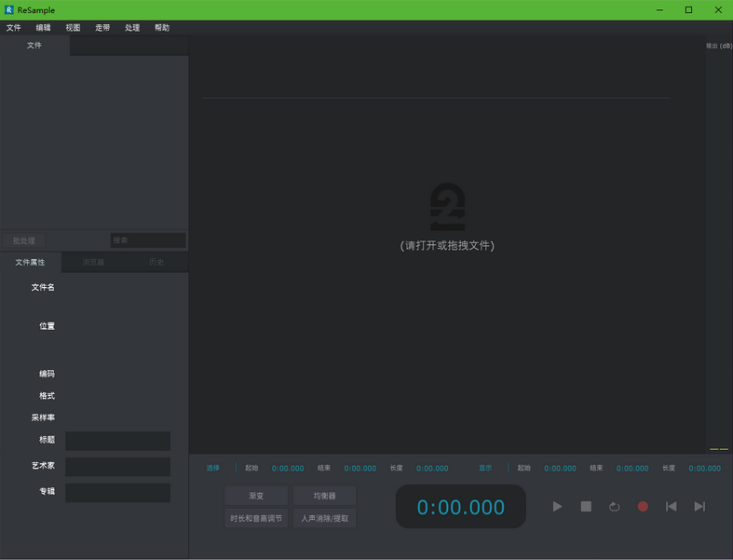The height and width of the screenshot is (560, 733).
Task: Open the 帮助 menu
Action: point(162,28)
